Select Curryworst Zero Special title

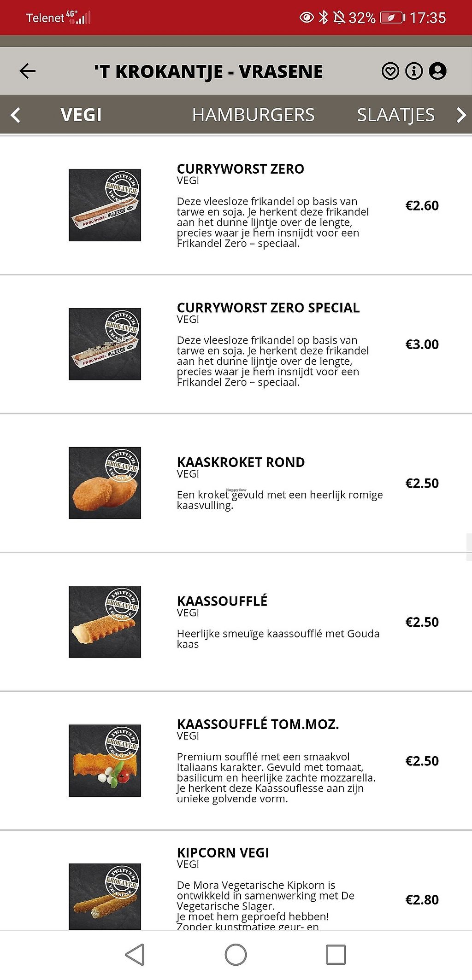click(268, 308)
